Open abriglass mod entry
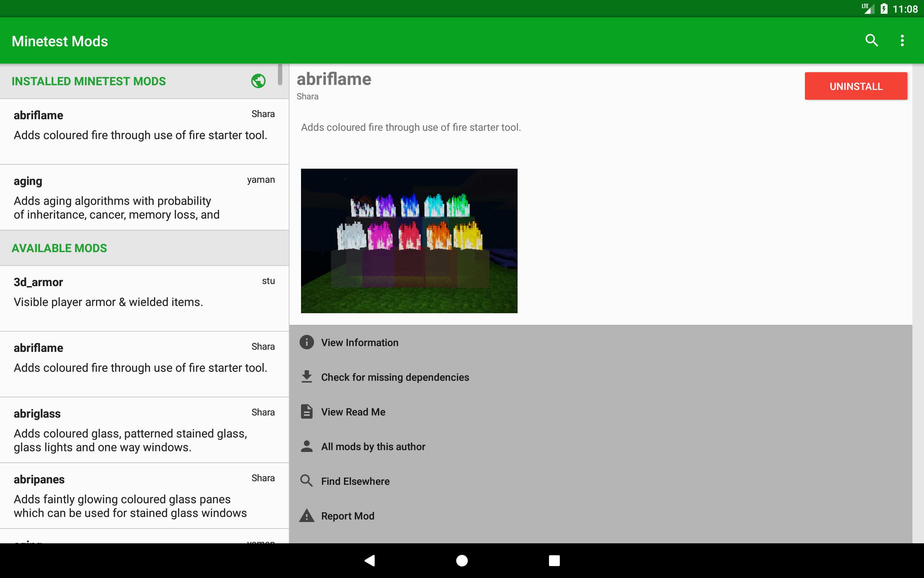Image resolution: width=924 pixels, height=578 pixels. coord(144,430)
